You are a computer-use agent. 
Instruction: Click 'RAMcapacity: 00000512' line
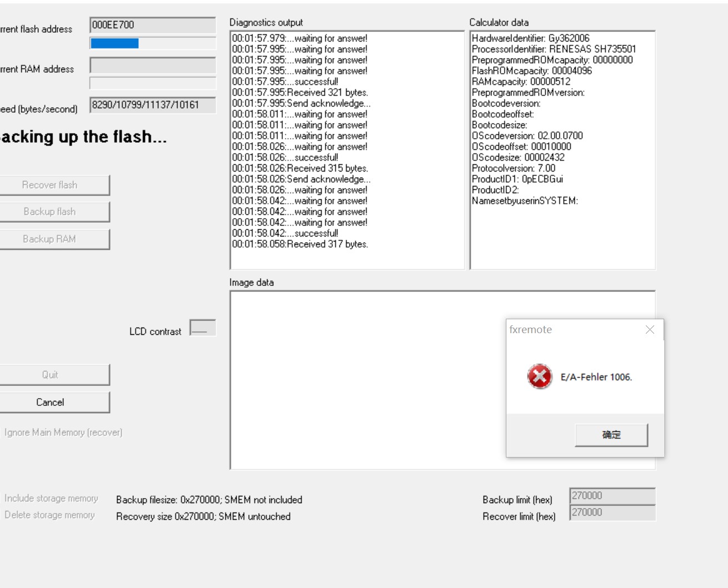point(521,82)
